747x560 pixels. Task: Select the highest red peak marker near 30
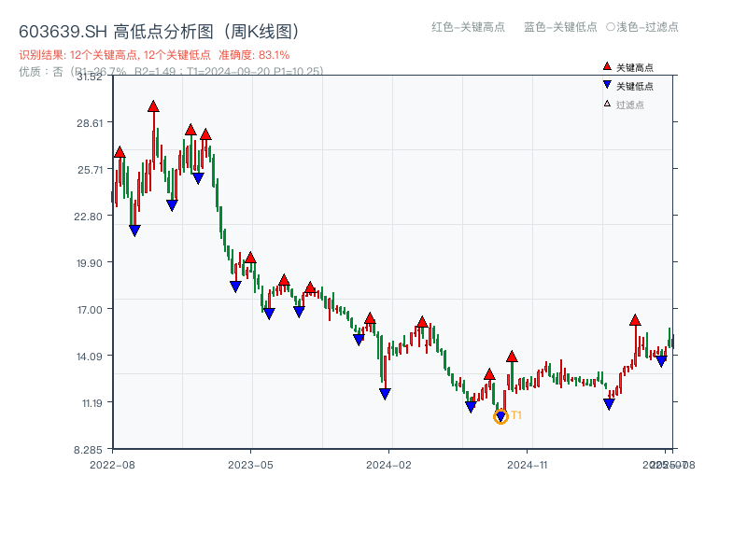tap(153, 106)
